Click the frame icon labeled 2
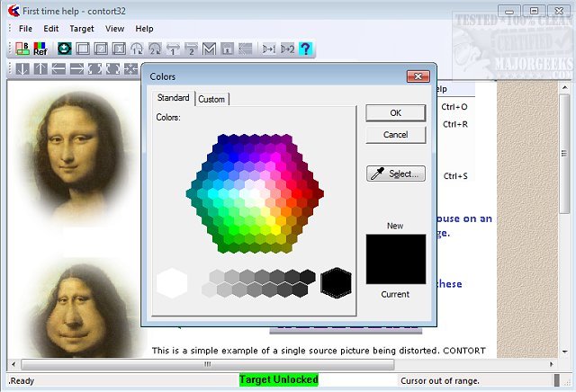 pyautogui.click(x=101, y=49)
